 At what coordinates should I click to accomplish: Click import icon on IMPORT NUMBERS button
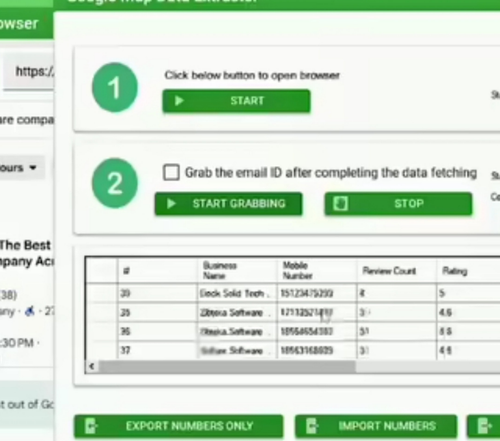tap(312, 426)
